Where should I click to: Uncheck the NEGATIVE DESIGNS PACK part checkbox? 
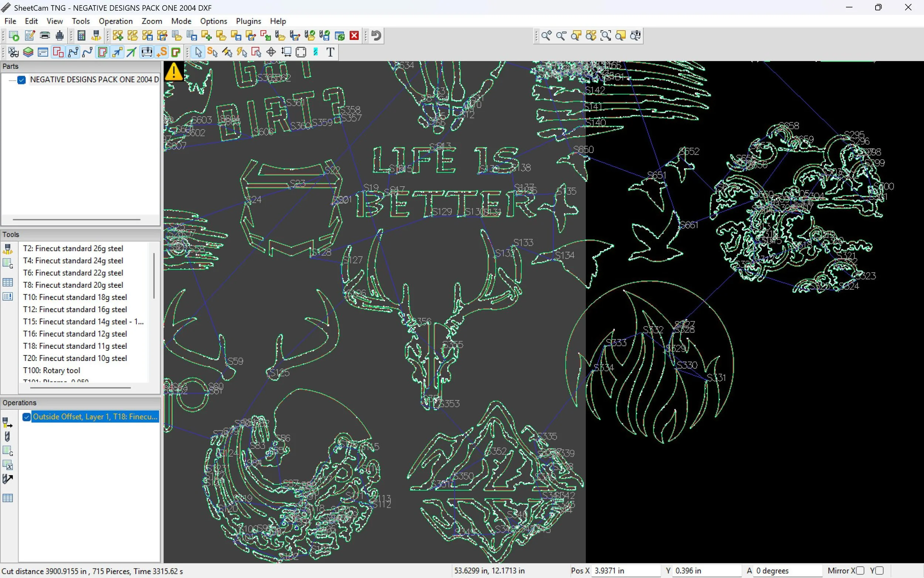[22, 80]
